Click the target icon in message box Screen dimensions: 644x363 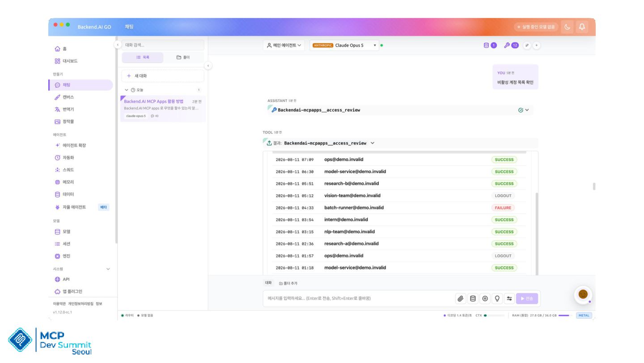click(x=485, y=299)
